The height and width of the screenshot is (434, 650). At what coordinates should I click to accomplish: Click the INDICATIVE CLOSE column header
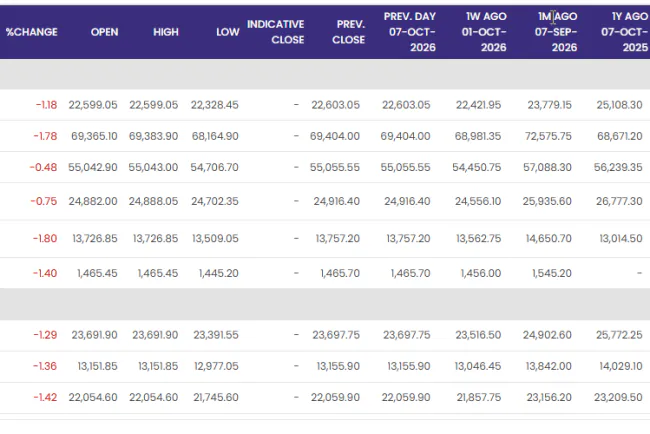click(276, 32)
